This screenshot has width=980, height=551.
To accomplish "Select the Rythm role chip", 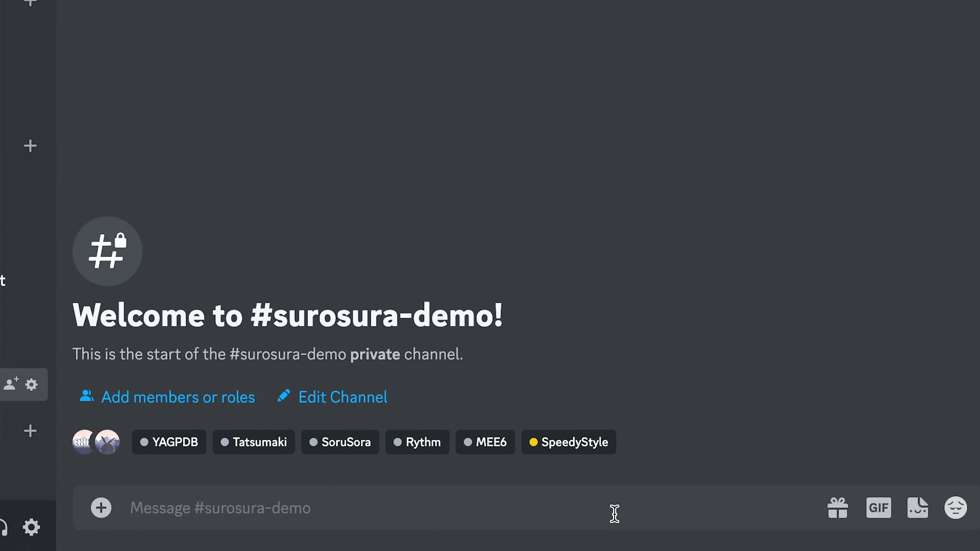I will [417, 442].
